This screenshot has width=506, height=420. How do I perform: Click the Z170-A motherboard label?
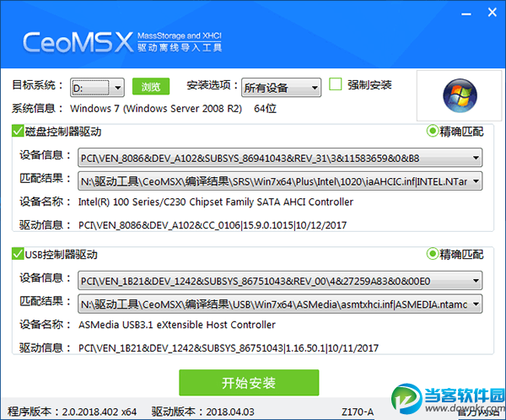point(358,412)
